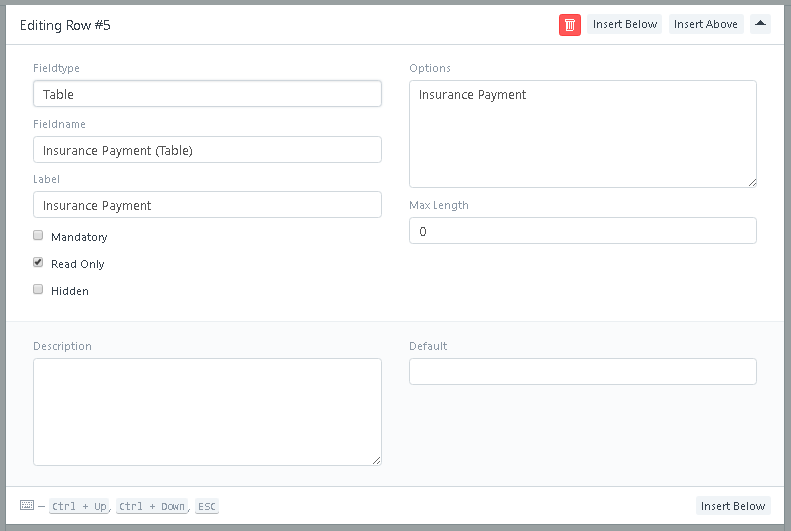Screen dimensions: 791x531
Task: Delete row with red trash icon
Action: click(x=570, y=25)
